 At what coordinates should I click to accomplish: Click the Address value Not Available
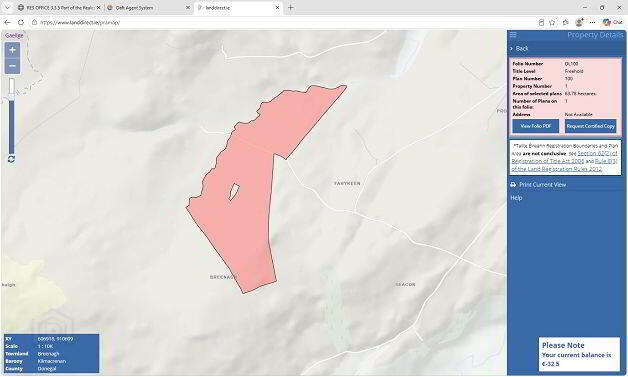[578, 115]
